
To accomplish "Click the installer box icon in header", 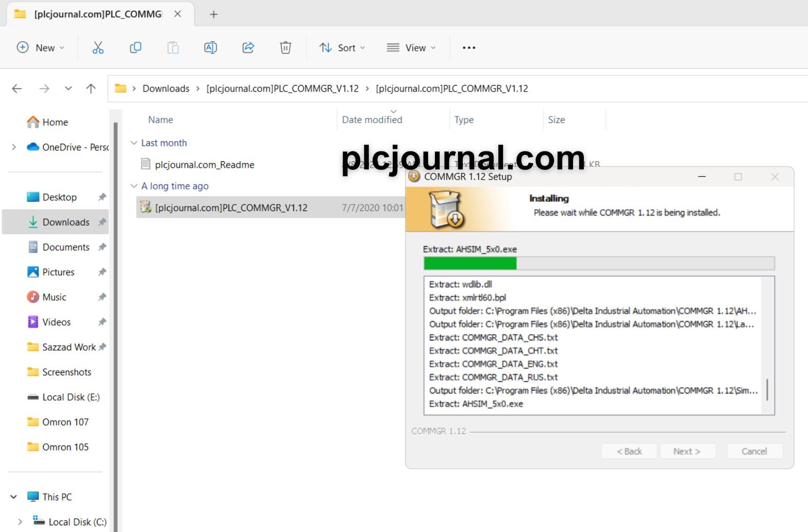I will (x=447, y=210).
